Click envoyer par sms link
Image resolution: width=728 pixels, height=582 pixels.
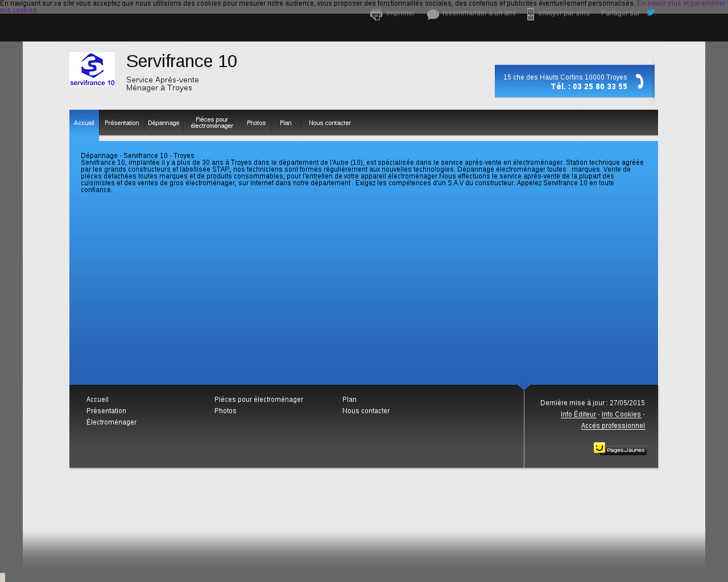(564, 13)
